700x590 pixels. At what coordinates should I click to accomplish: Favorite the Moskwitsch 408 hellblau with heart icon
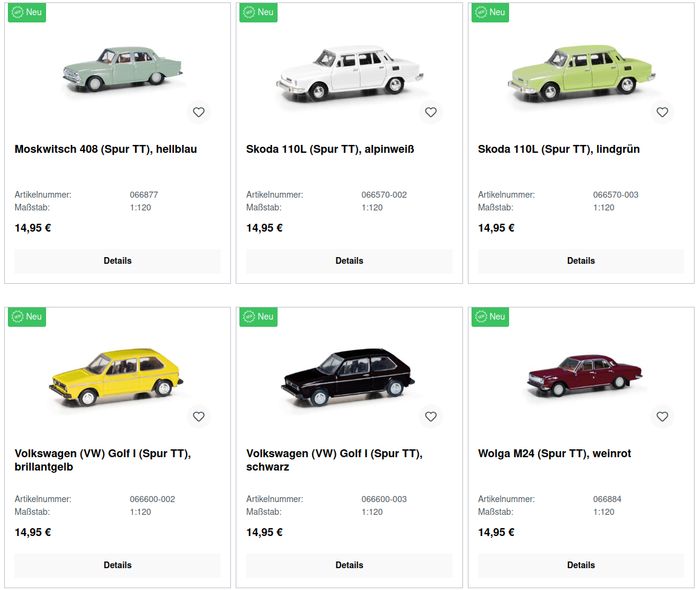point(199,112)
